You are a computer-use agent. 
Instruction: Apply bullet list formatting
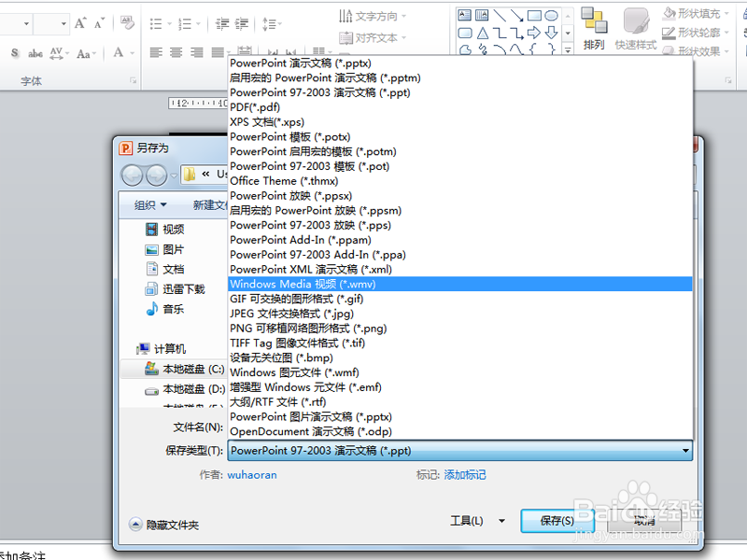[x=156, y=23]
